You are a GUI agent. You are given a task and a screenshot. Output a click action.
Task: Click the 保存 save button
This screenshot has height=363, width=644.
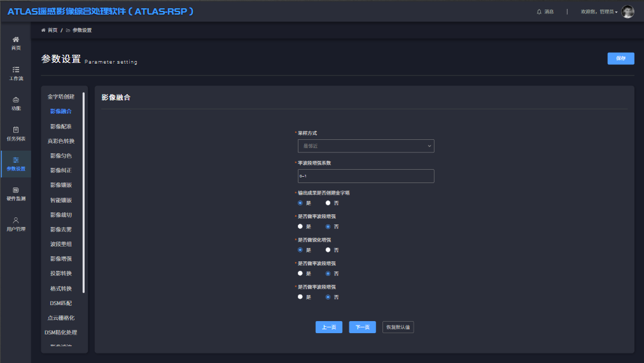(620, 58)
